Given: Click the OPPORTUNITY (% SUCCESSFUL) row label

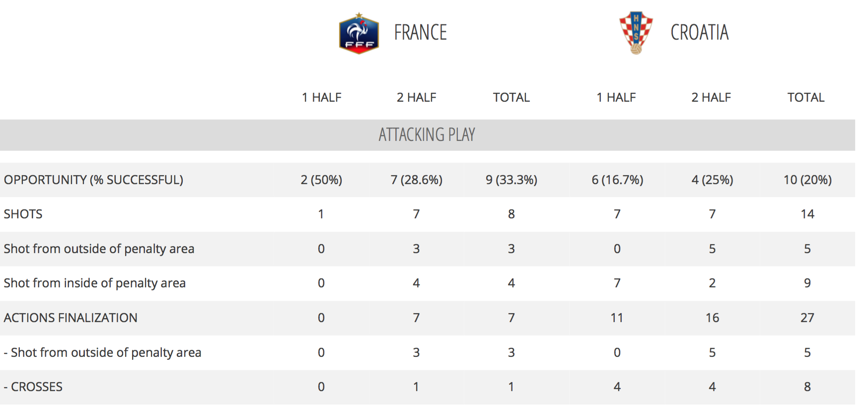Looking at the screenshot, I should [x=93, y=180].
